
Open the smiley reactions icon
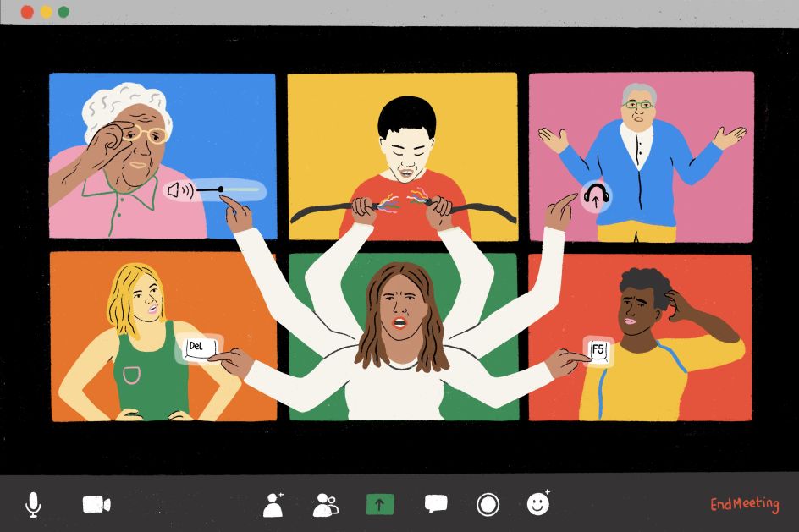point(538,505)
